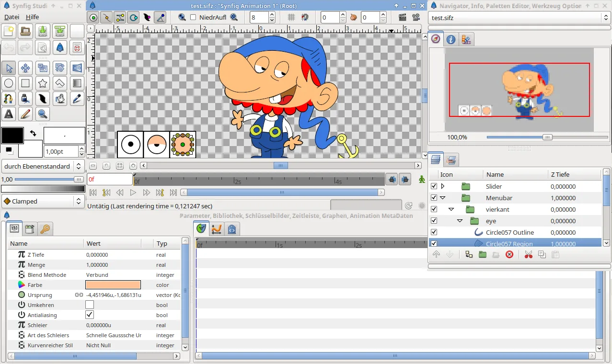Open the setup wrench-document icon

pos(43,47)
